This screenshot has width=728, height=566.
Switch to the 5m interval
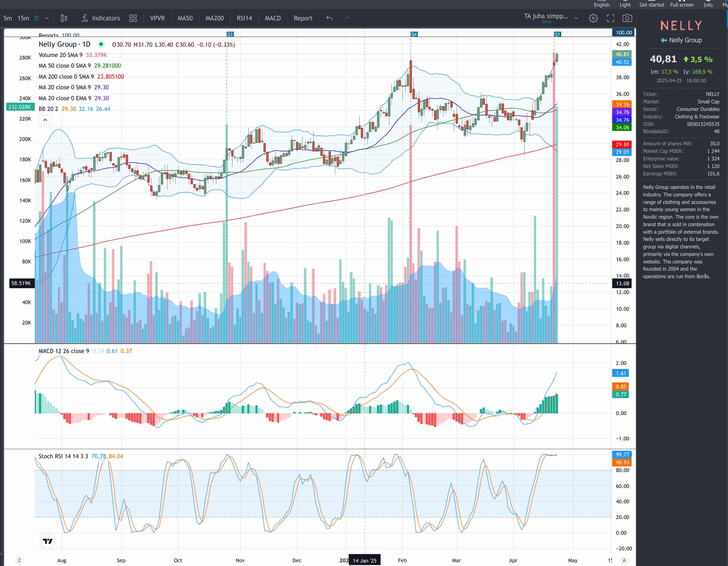[8, 18]
